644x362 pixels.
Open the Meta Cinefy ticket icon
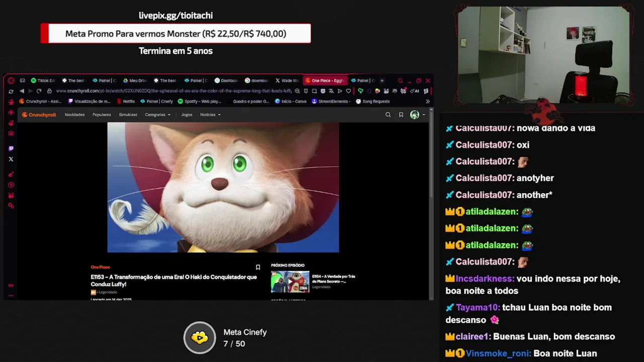[x=200, y=337]
